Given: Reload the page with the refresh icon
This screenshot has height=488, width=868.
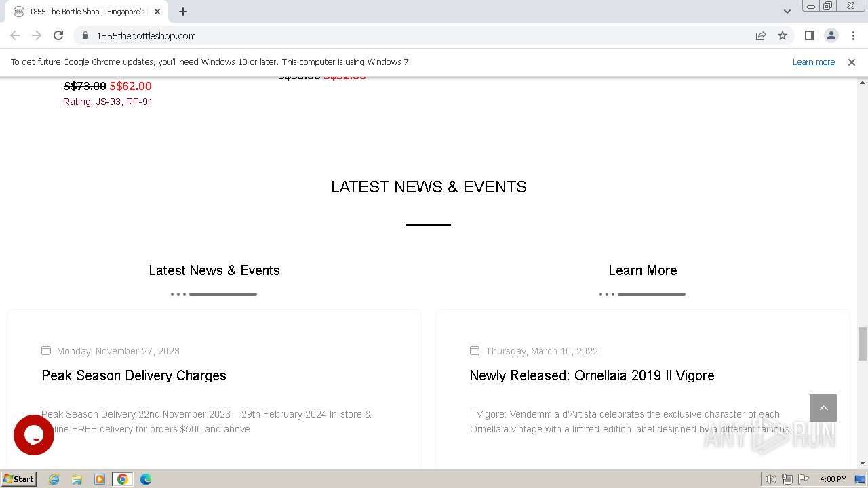Looking at the screenshot, I should tap(58, 35).
